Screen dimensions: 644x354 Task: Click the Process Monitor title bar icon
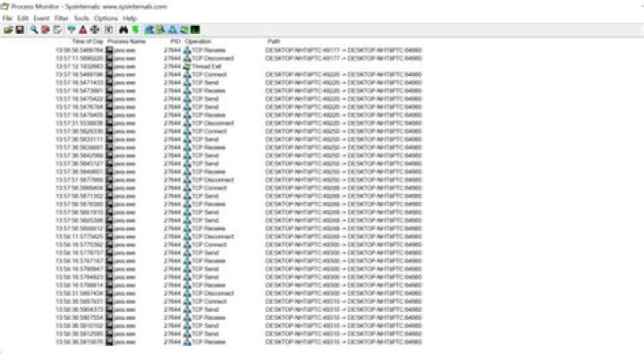[x=5, y=6]
